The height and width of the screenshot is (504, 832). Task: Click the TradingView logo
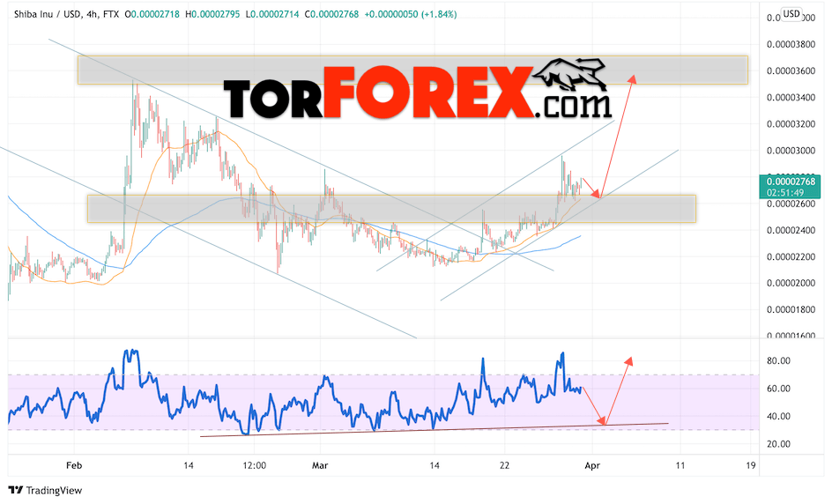click(46, 490)
